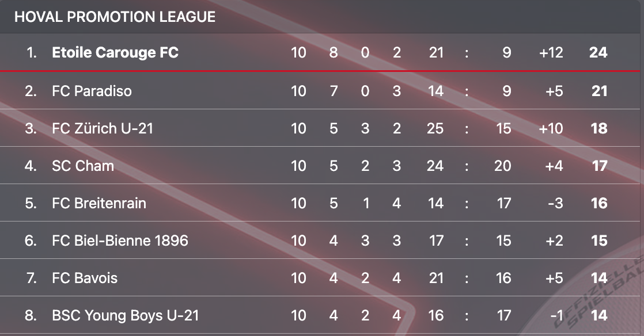Click the -1 goal difference for Young Boys

[x=555, y=315]
